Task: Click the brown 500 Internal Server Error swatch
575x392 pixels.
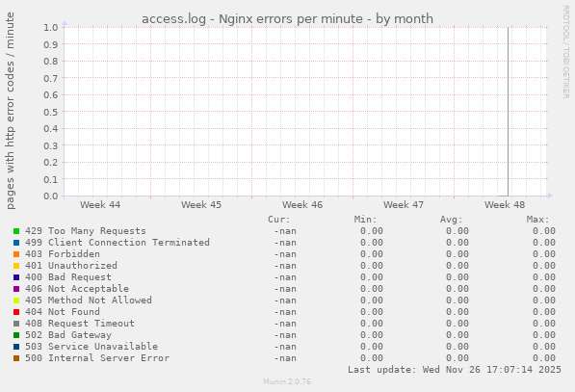Action: coord(16,358)
